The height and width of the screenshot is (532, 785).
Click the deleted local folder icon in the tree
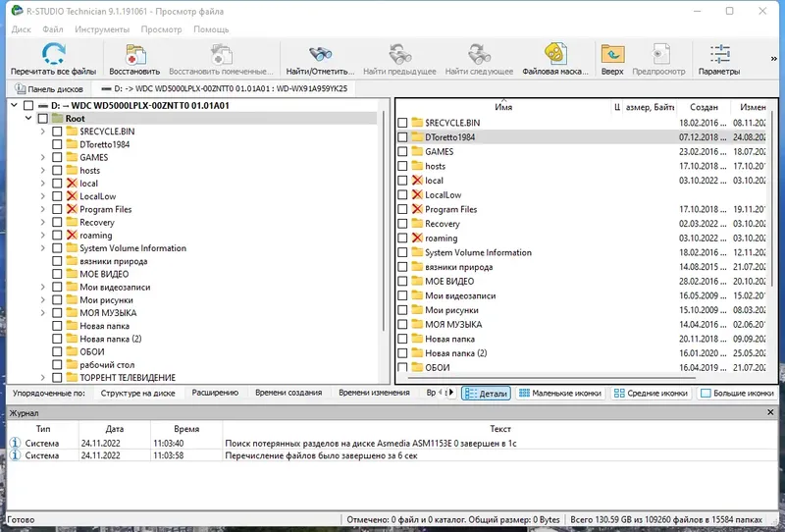click(72, 184)
